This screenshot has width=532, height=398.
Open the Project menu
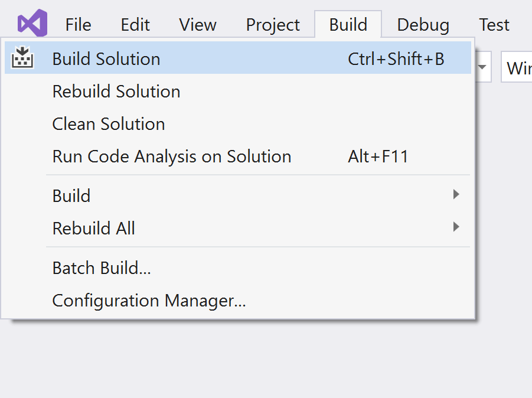point(273,25)
